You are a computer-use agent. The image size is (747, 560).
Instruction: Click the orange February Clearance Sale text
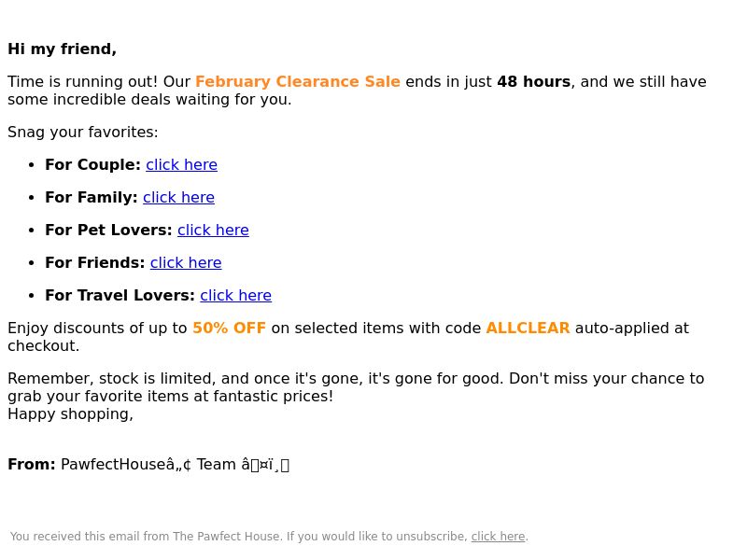[298, 81]
